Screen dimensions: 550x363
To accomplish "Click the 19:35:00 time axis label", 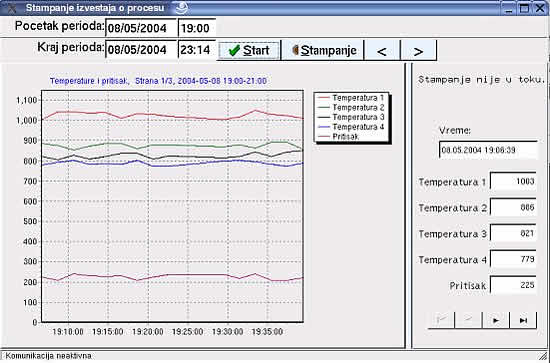I will pos(267,331).
